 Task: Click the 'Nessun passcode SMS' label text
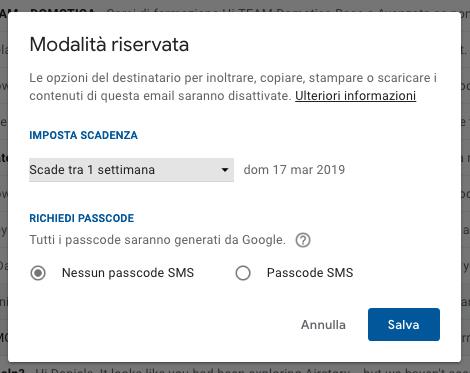128,273
